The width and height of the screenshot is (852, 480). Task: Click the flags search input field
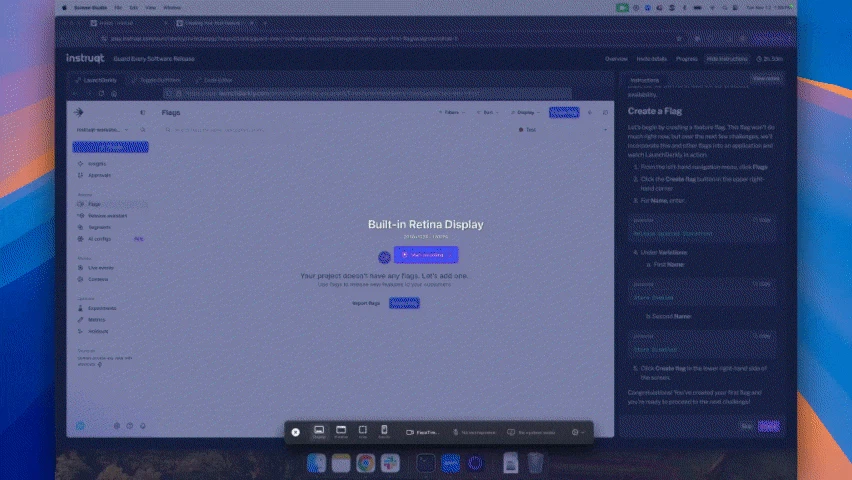337,130
